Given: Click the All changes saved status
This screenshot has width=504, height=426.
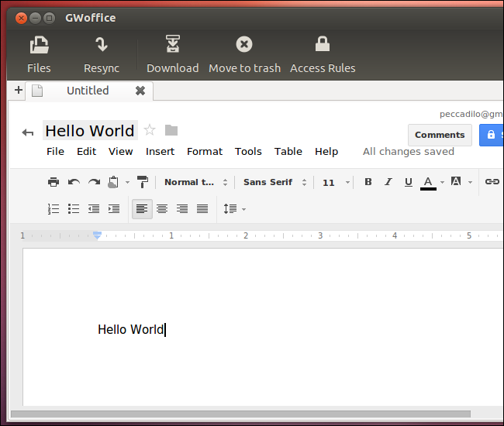Looking at the screenshot, I should 409,152.
